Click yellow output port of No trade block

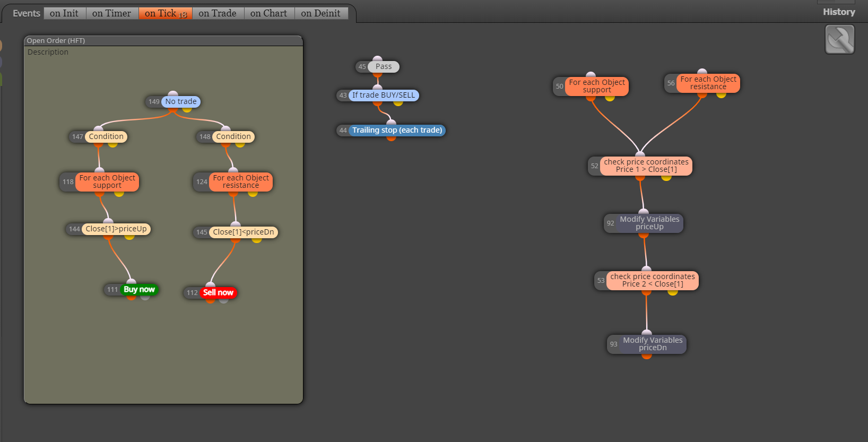pyautogui.click(x=187, y=109)
